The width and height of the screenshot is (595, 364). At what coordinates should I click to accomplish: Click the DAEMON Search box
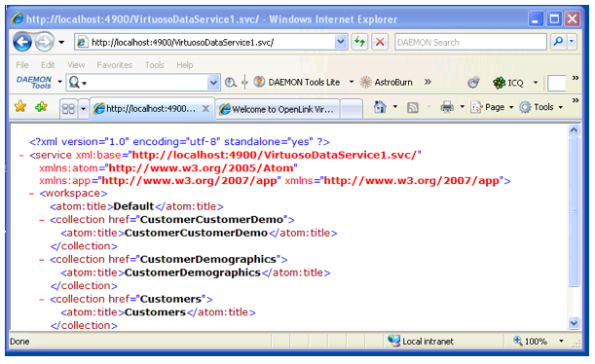pos(470,42)
